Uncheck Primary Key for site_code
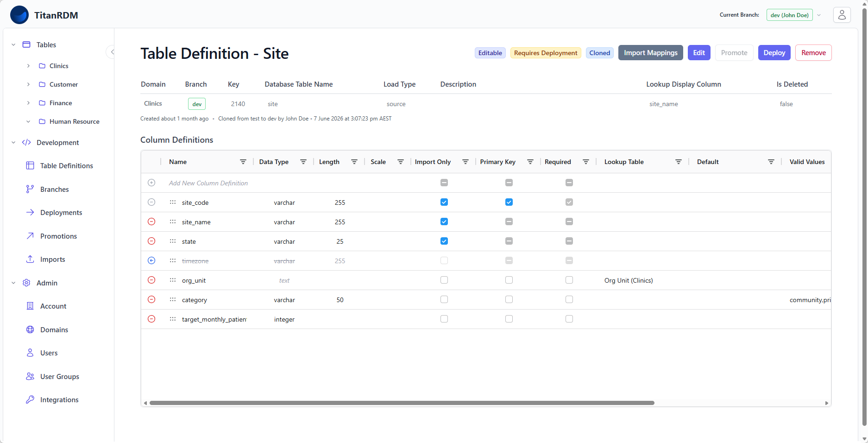The height and width of the screenshot is (443, 868). [x=509, y=202]
